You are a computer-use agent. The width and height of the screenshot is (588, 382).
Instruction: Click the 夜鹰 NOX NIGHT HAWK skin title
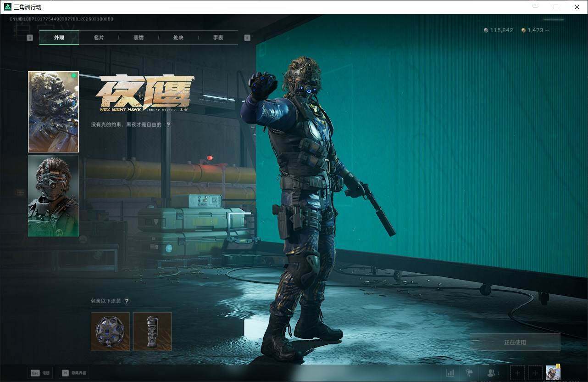(x=145, y=94)
